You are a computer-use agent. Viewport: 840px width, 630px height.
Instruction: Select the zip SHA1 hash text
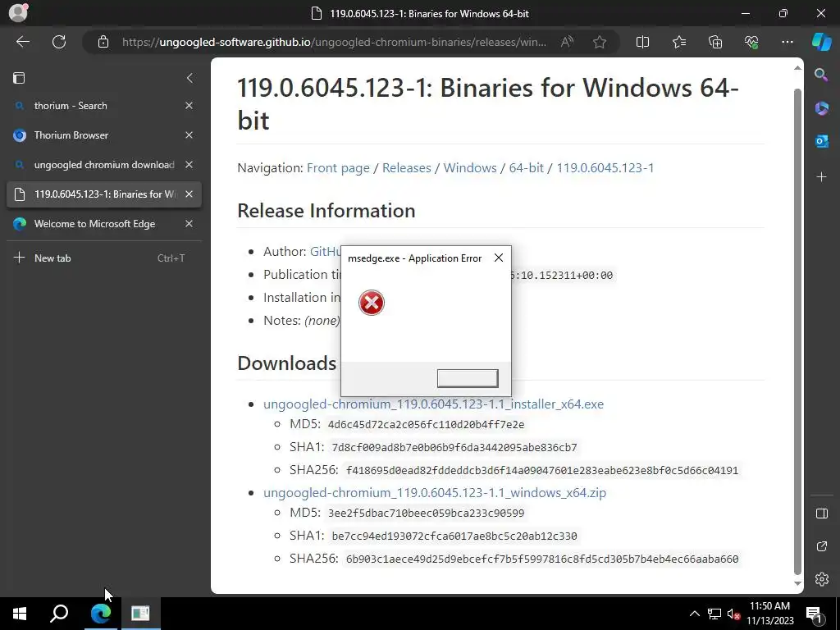coord(454,536)
